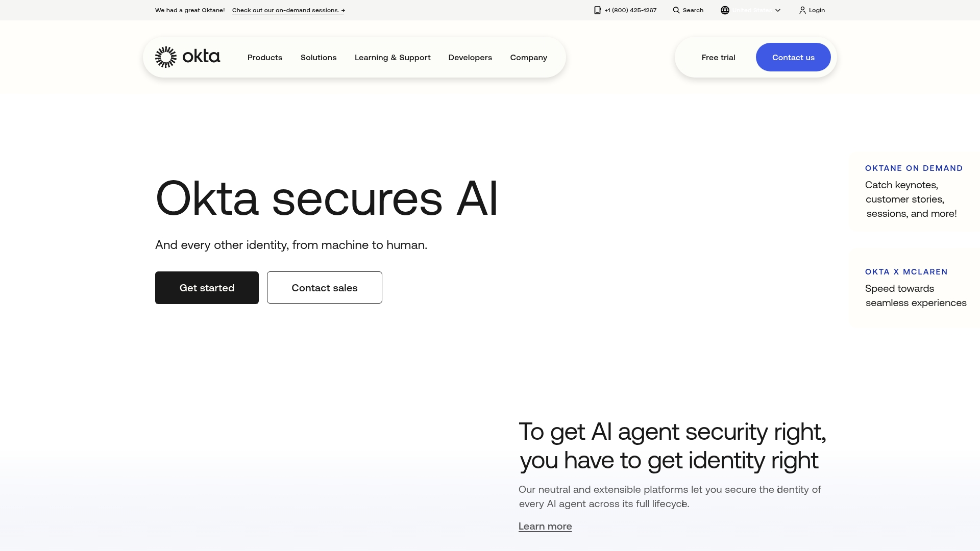Viewport: 980px width, 551px height.
Task: Click the Okta logo
Action: point(187,57)
